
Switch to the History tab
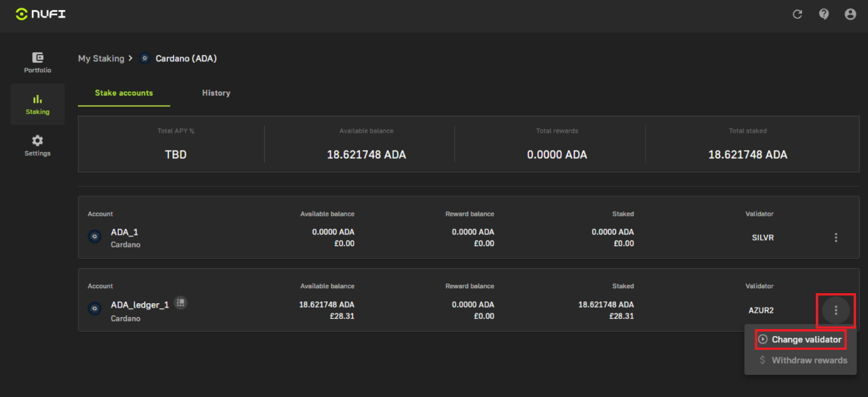tap(216, 93)
